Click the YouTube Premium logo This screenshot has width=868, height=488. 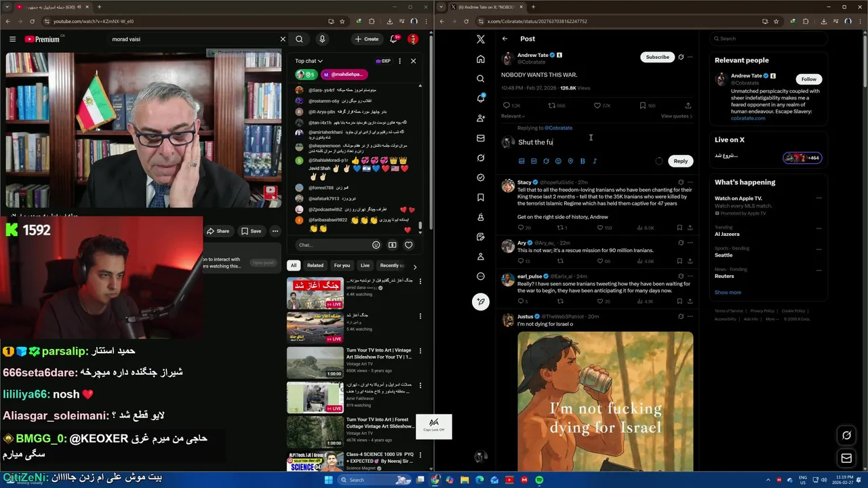43,39
